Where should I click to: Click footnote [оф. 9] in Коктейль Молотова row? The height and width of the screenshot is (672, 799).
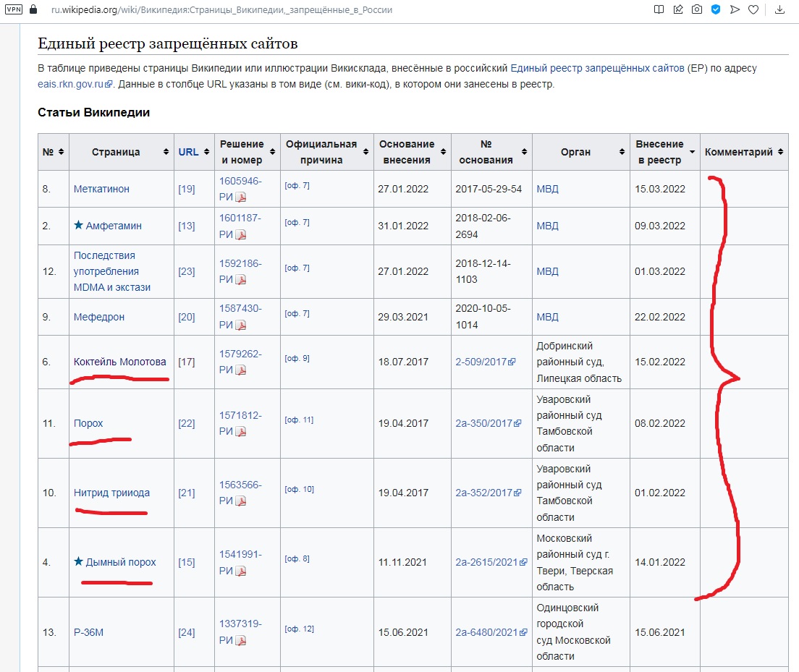(297, 358)
